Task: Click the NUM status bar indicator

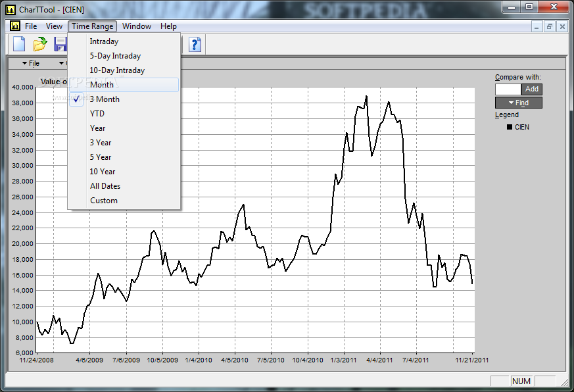Action: click(521, 381)
